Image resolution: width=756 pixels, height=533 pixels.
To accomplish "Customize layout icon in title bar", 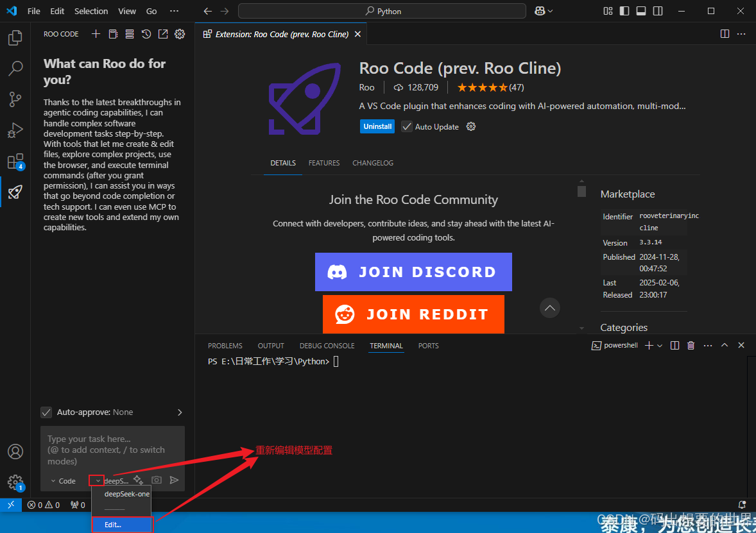I will [x=608, y=11].
